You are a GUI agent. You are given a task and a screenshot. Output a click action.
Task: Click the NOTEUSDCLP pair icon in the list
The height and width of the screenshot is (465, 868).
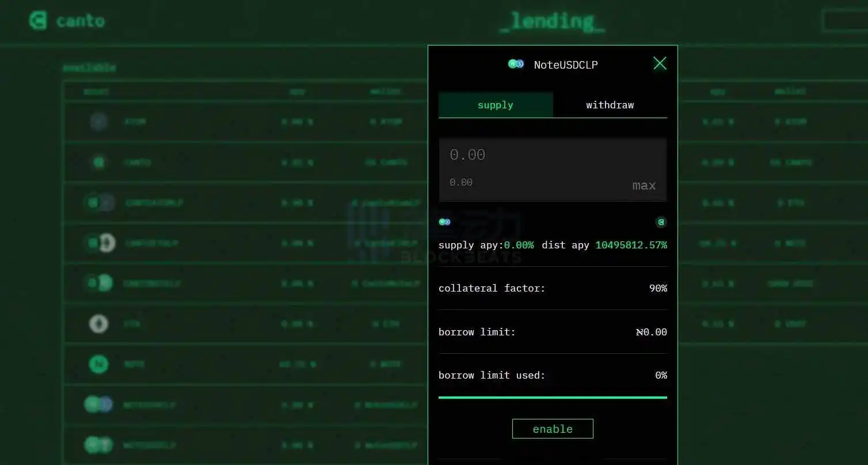coord(98,404)
